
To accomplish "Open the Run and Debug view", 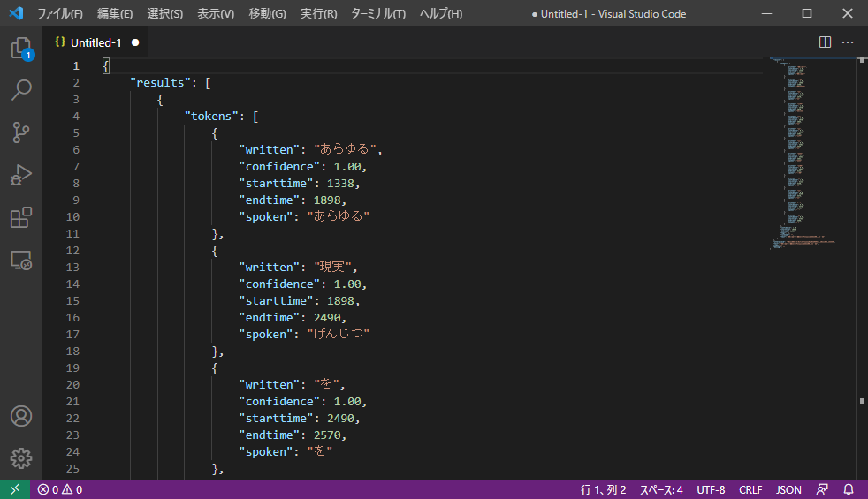I will click(21, 175).
